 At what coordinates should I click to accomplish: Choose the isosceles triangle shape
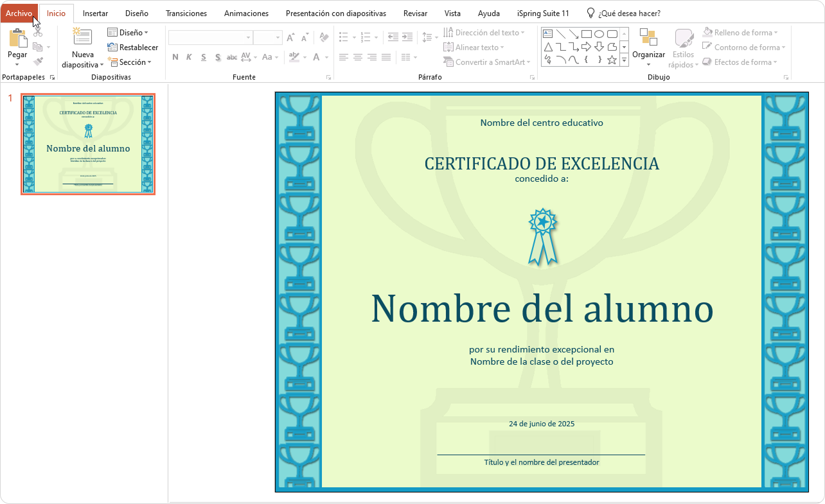tap(547, 47)
